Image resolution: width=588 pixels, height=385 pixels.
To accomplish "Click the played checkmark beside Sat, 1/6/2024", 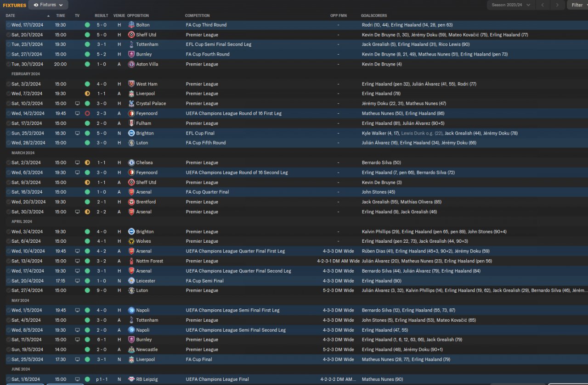I will (8, 379).
